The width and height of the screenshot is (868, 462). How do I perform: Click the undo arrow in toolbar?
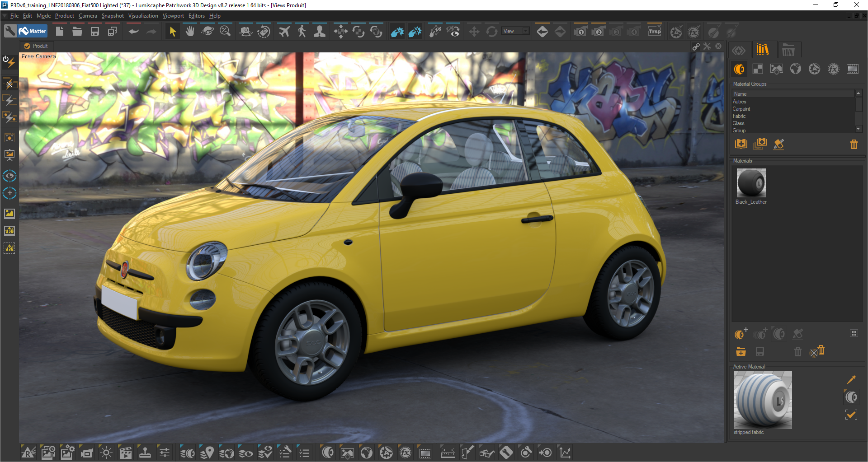134,32
